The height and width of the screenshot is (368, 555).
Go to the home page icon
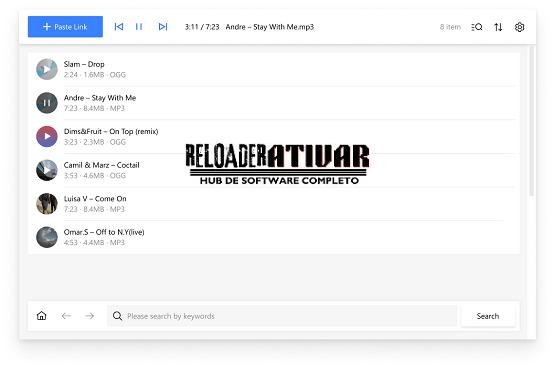41,316
